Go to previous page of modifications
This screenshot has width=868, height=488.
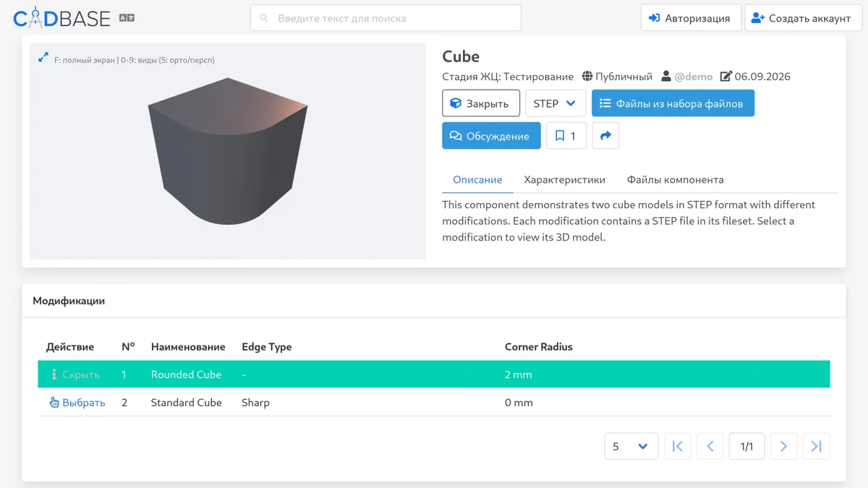click(710, 447)
